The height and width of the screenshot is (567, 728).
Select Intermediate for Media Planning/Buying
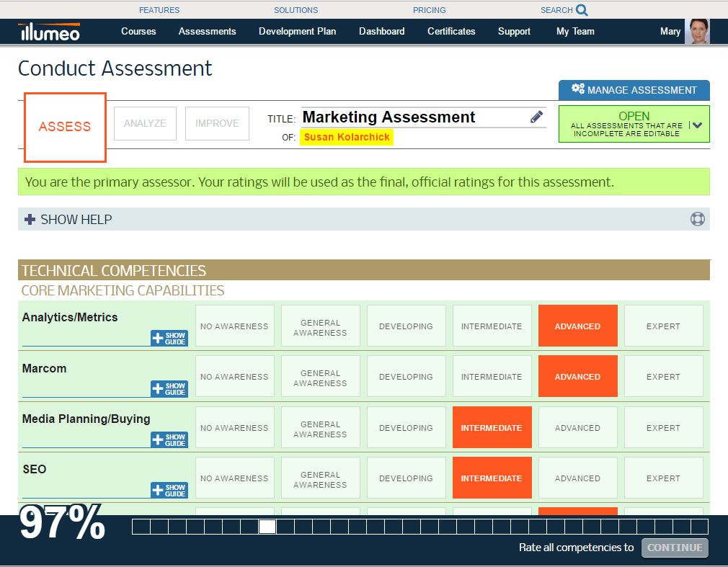click(492, 427)
